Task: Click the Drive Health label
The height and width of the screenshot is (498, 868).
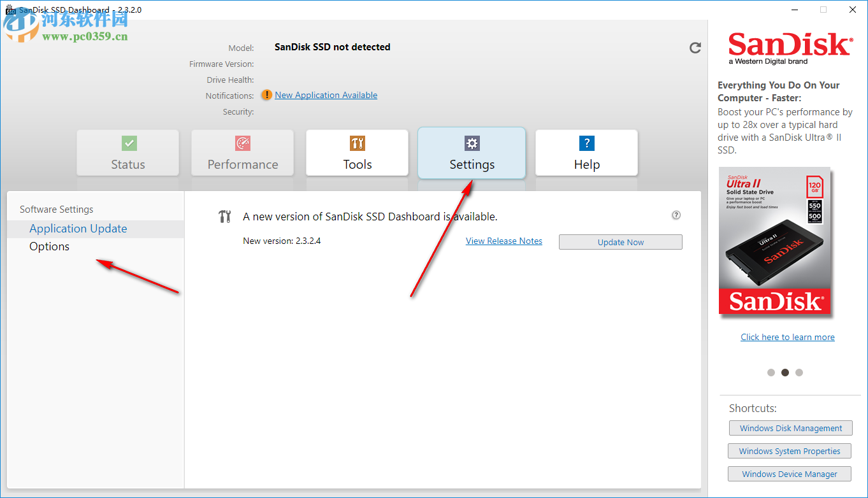Action: (x=231, y=80)
